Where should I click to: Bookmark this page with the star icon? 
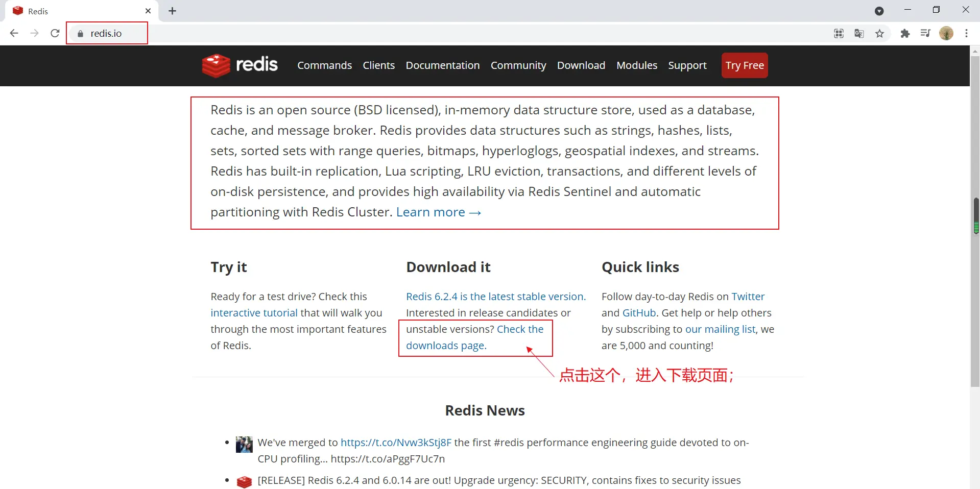click(879, 34)
